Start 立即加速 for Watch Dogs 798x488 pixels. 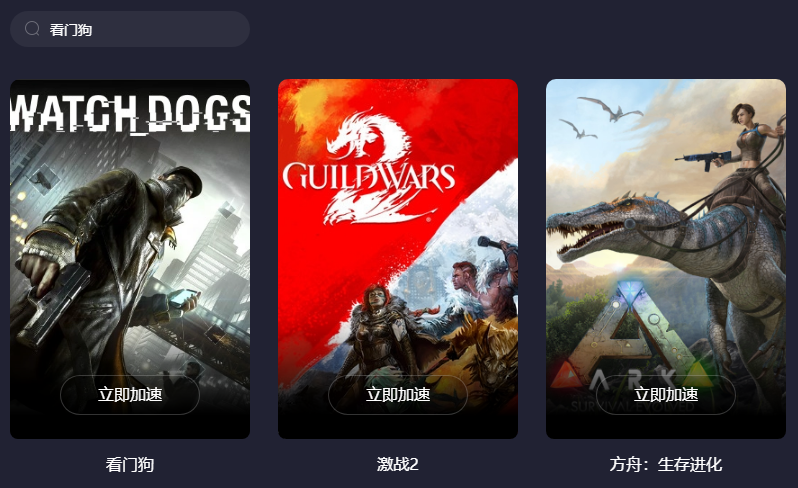130,394
